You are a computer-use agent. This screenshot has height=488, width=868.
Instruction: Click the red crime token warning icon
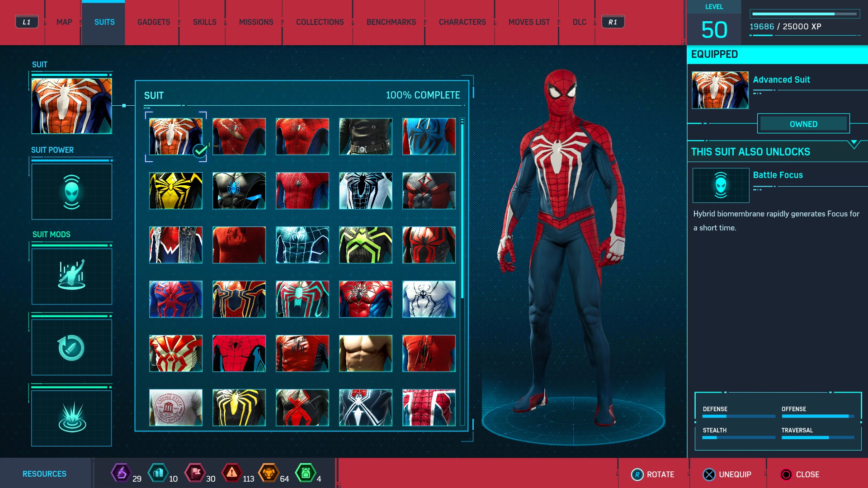(232, 473)
